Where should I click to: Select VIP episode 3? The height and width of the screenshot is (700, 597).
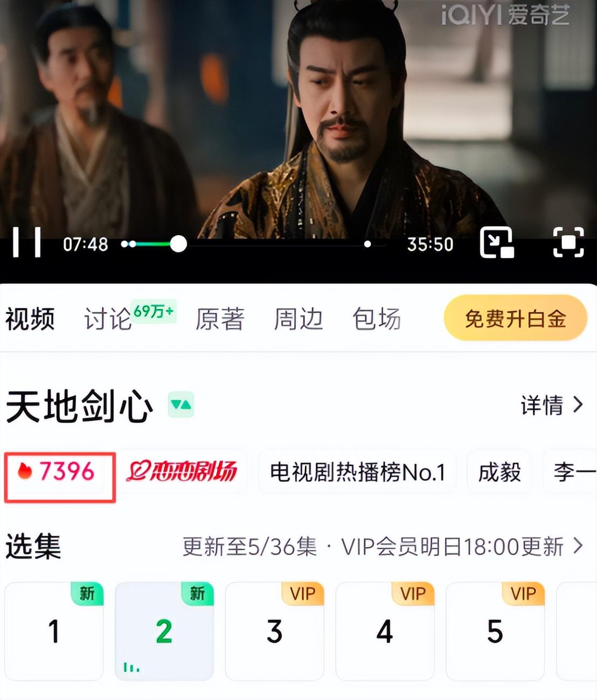274,631
